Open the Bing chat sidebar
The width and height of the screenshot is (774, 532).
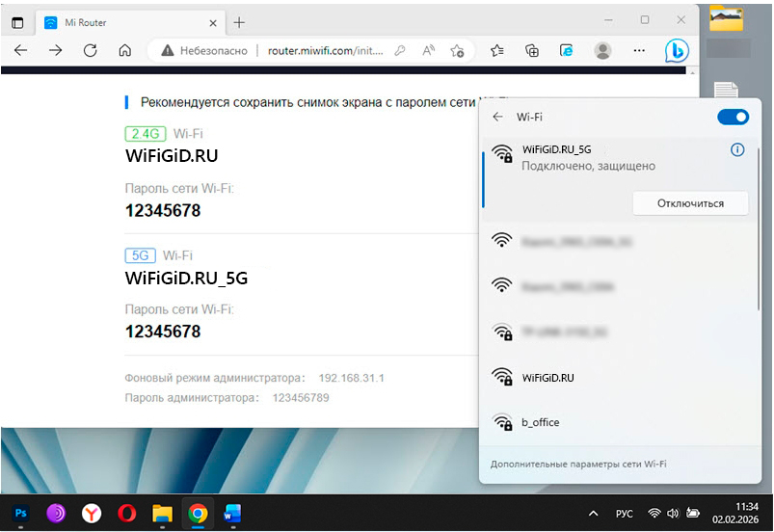click(x=677, y=50)
